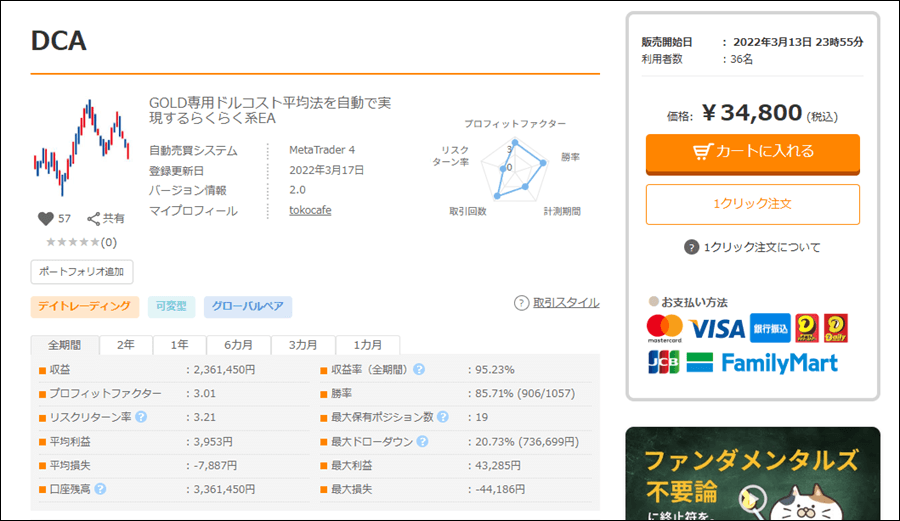Open the 3カ月 statistics tab
This screenshot has height=521, width=900.
(303, 345)
